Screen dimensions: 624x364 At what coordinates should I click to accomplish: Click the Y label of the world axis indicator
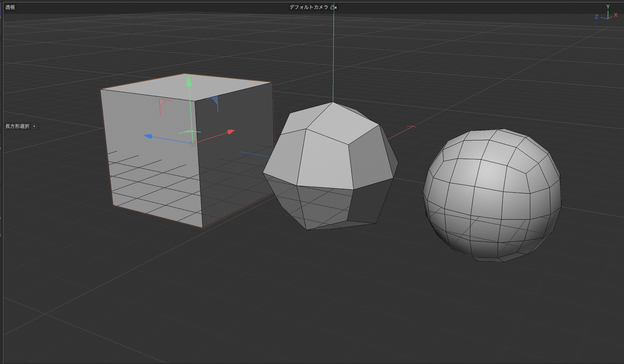608,7
